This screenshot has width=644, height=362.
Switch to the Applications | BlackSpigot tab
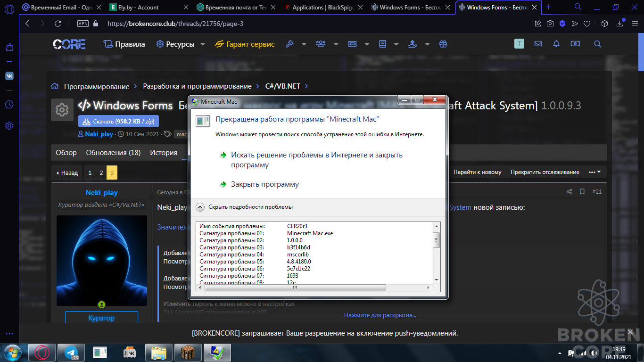(324, 7)
